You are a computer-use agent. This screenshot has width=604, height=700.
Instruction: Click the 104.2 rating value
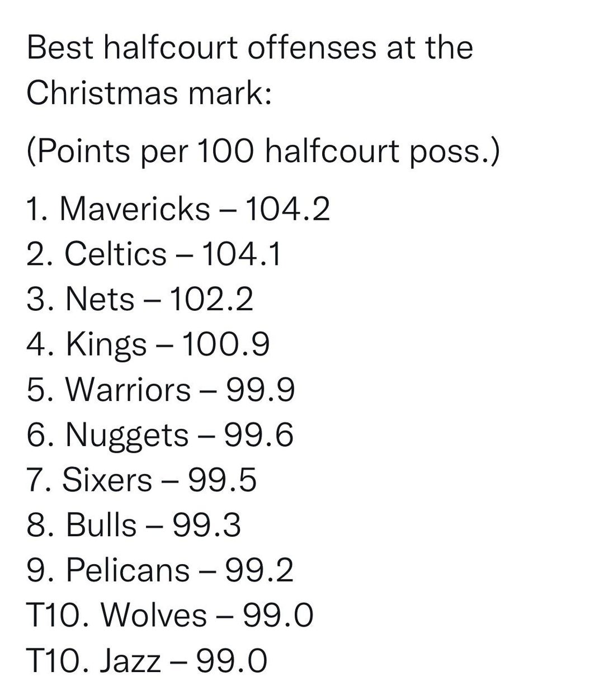[287, 209]
